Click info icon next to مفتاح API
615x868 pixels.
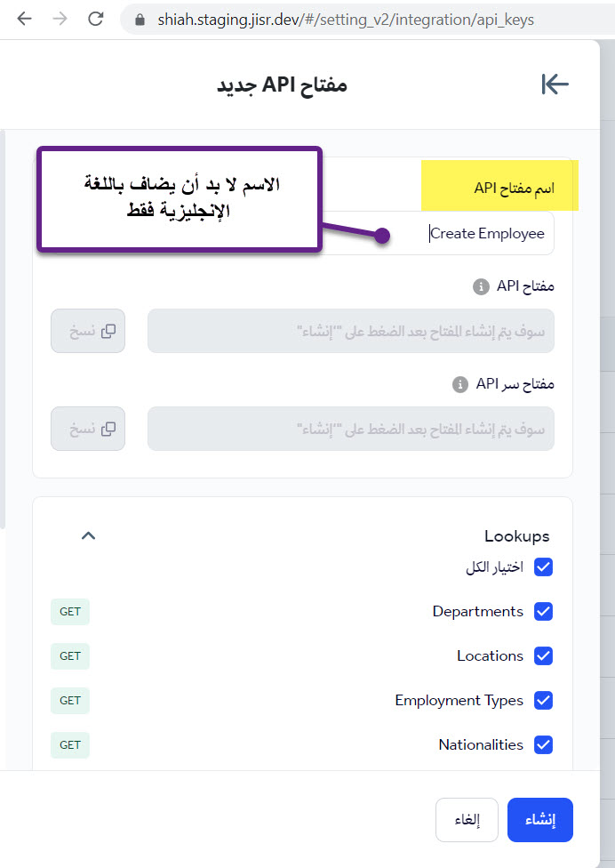481,286
